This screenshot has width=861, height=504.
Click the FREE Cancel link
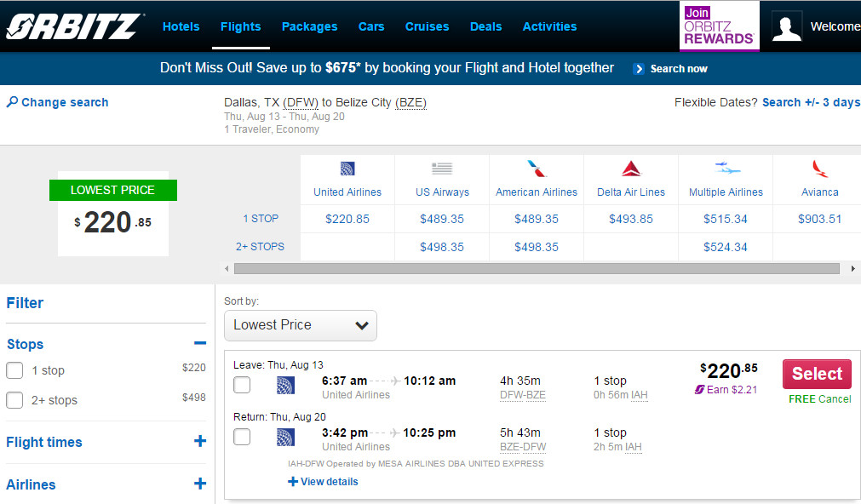pyautogui.click(x=820, y=399)
